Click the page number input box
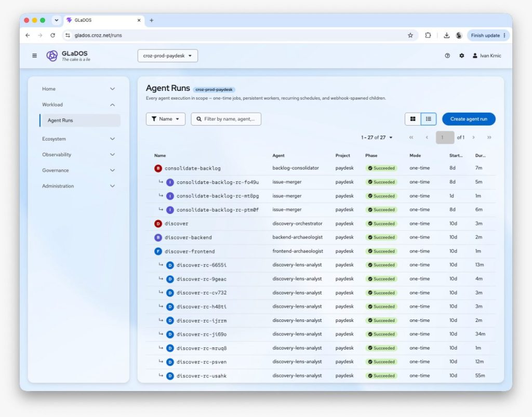 (x=445, y=138)
